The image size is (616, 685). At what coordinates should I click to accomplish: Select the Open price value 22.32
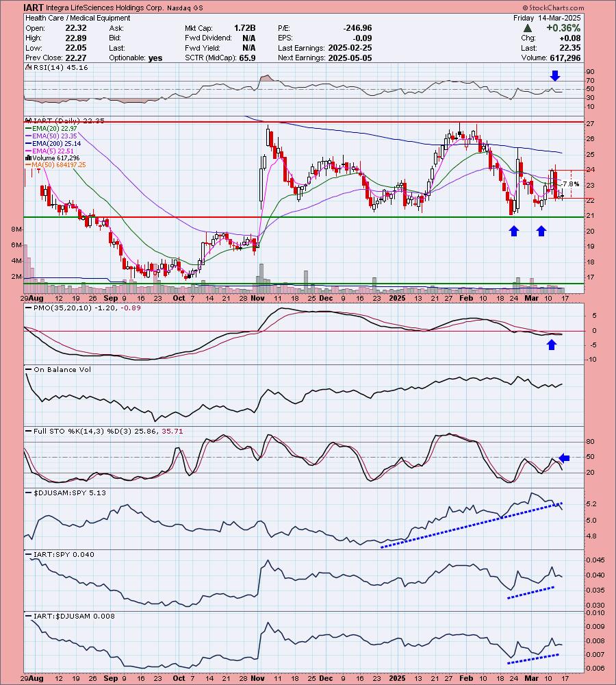[76, 28]
